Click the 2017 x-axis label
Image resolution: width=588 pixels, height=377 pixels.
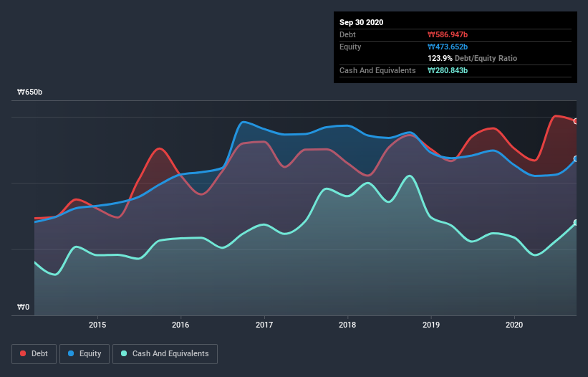(x=264, y=325)
